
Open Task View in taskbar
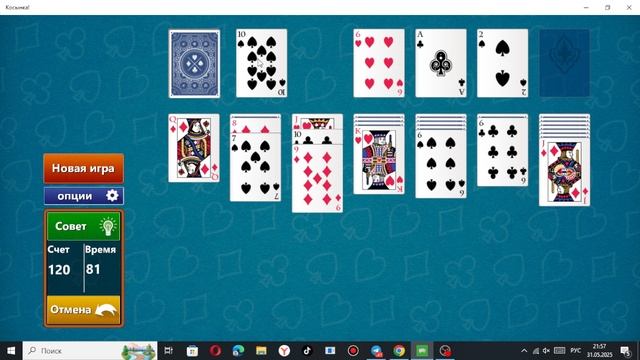tap(168, 351)
